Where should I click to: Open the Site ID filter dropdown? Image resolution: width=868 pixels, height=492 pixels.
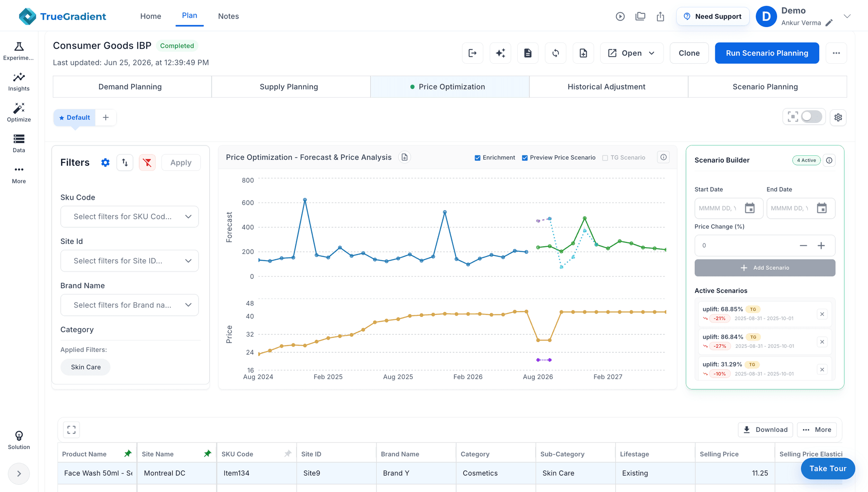point(129,261)
